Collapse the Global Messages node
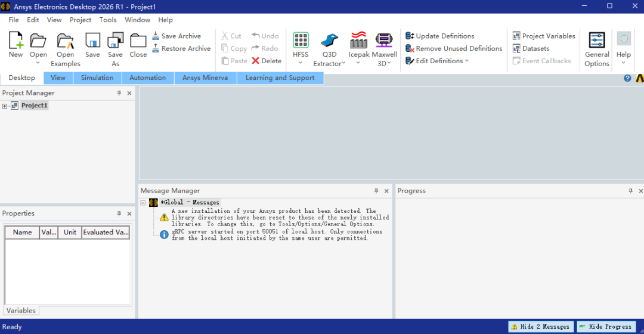The height and width of the screenshot is (334, 644). (x=143, y=203)
